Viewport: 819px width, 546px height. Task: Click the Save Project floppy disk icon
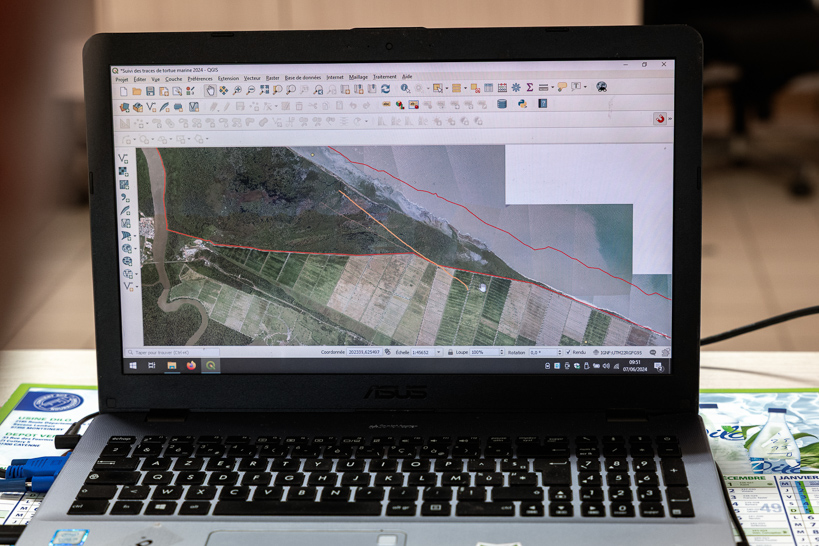click(x=150, y=91)
